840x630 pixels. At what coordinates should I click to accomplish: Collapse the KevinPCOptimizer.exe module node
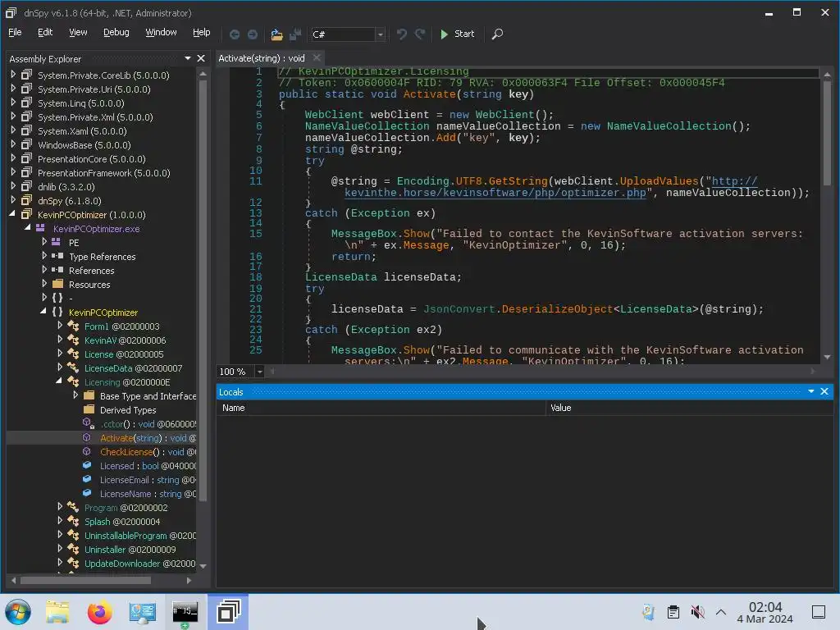click(x=28, y=228)
